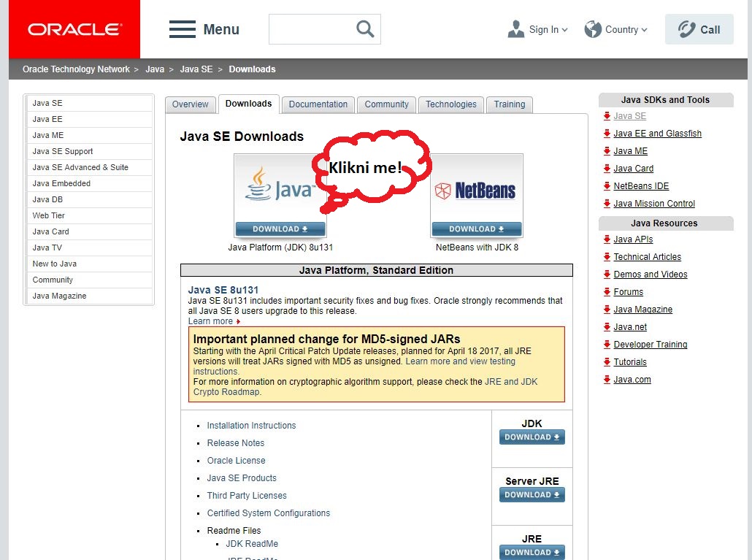Screen dimensions: 752x560
Task: Click the Country globe icon
Action: [x=591, y=28]
